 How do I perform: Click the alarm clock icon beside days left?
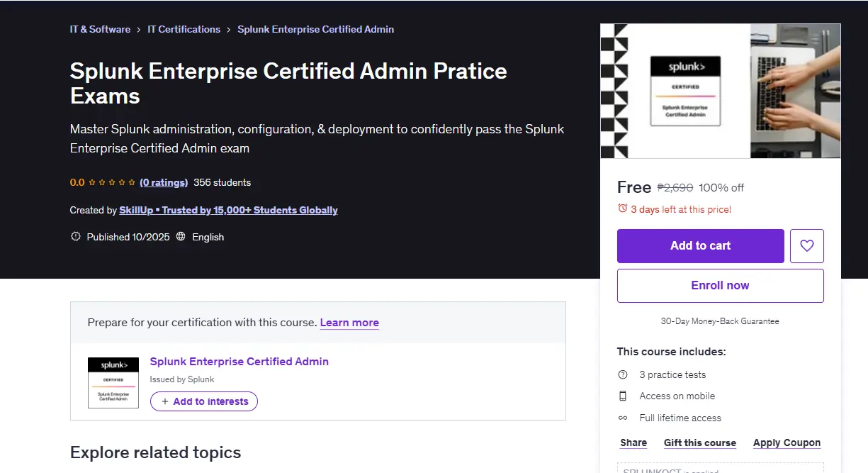(x=623, y=208)
